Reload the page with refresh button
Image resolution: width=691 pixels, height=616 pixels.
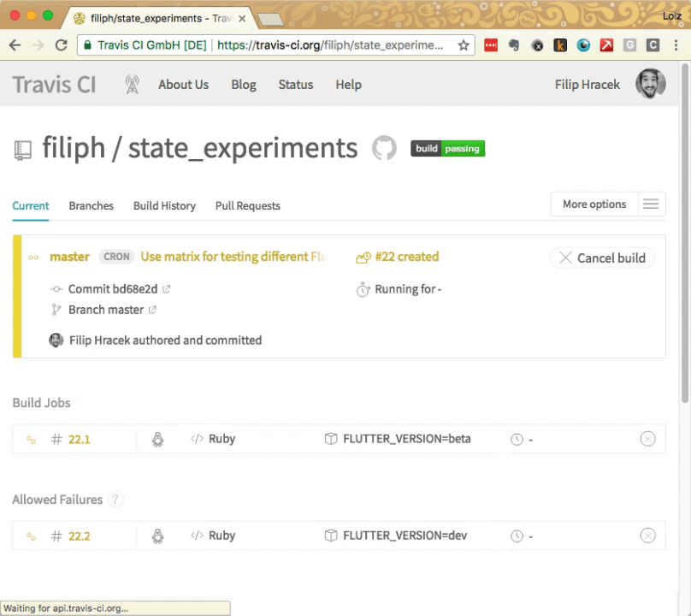tap(62, 45)
